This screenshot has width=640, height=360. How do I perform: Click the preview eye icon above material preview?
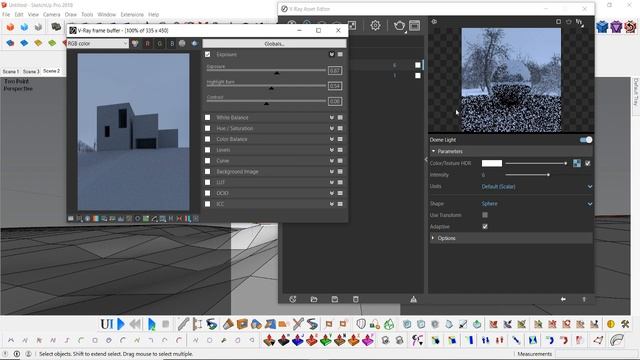click(x=434, y=22)
